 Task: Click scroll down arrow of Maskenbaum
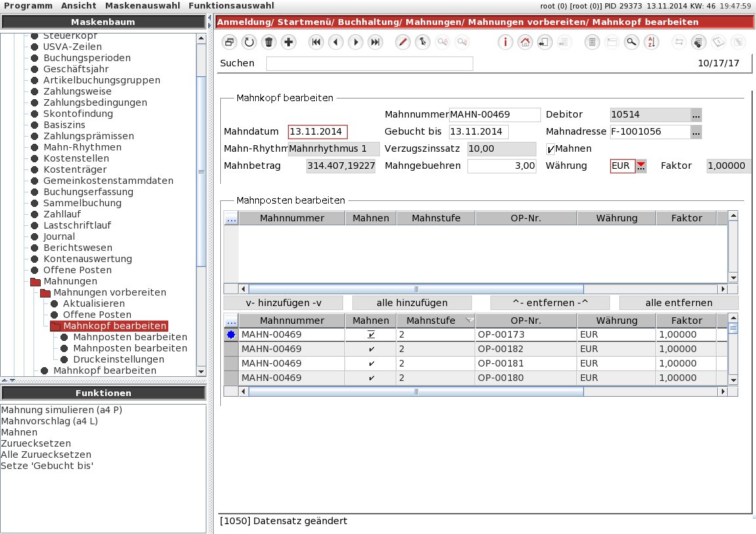[x=202, y=371]
